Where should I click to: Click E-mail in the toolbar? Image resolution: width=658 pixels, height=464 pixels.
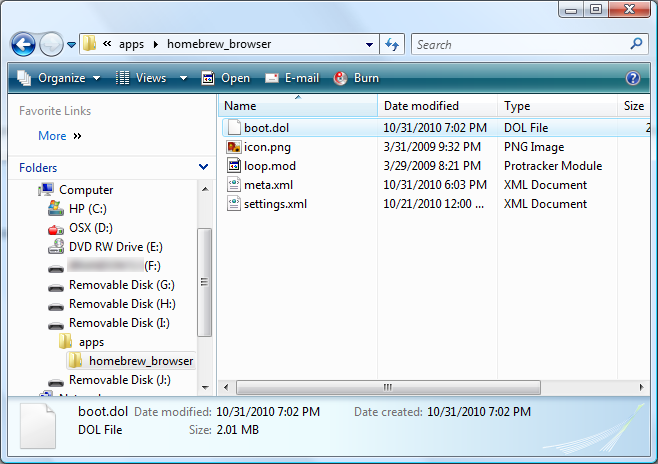point(292,78)
